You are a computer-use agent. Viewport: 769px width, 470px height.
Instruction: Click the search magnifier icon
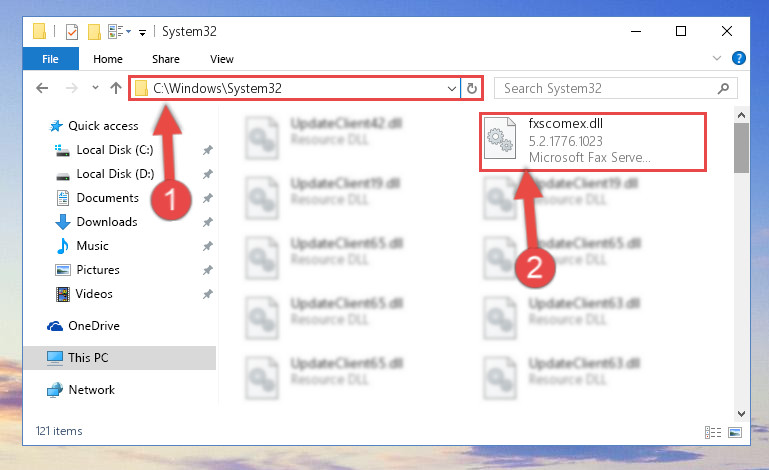[x=723, y=88]
